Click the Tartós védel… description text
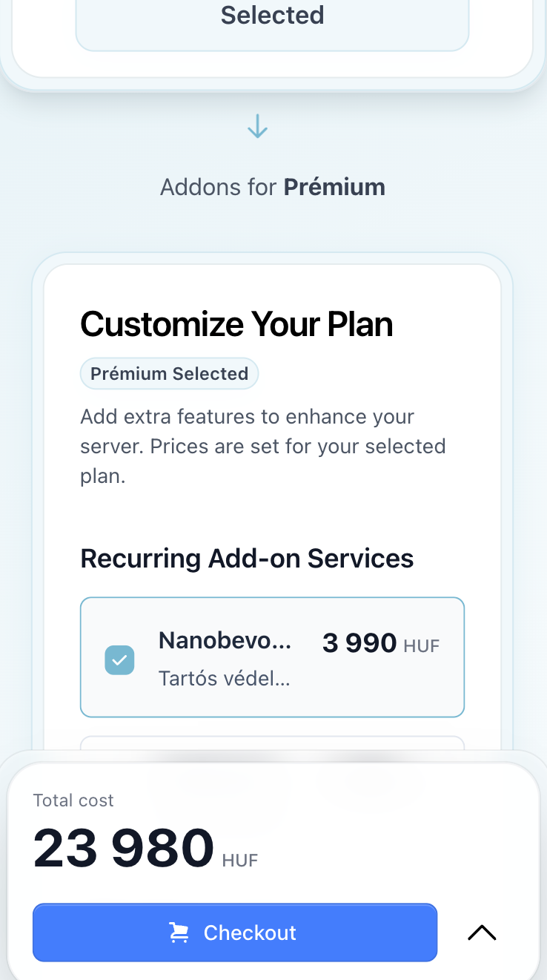Viewport: 547px width, 980px height. [x=224, y=678]
